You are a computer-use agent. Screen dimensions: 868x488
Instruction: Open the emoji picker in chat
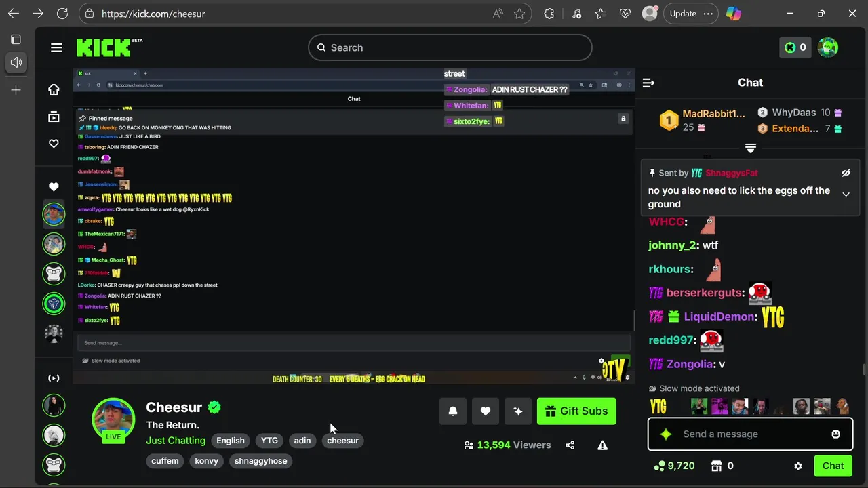[836, 434]
